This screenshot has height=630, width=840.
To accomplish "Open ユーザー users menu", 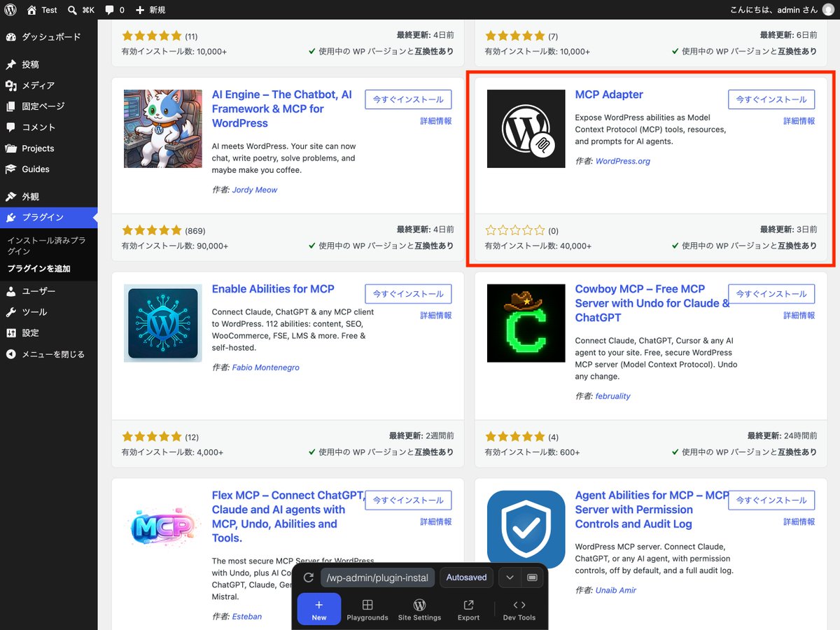I will (x=49, y=291).
